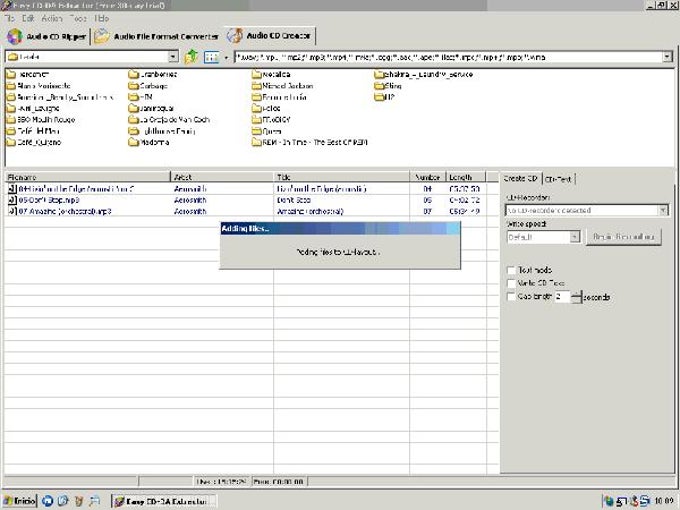Select the Garbage folder
680x510 pixels.
[148, 86]
